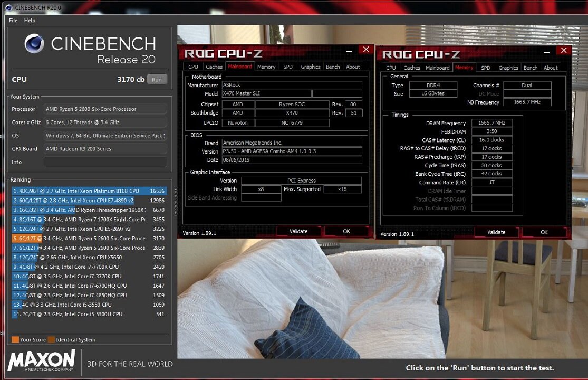This screenshot has width=588, height=380.
Task: Select the Threadripper 1950X ranking row
Action: tap(89, 210)
